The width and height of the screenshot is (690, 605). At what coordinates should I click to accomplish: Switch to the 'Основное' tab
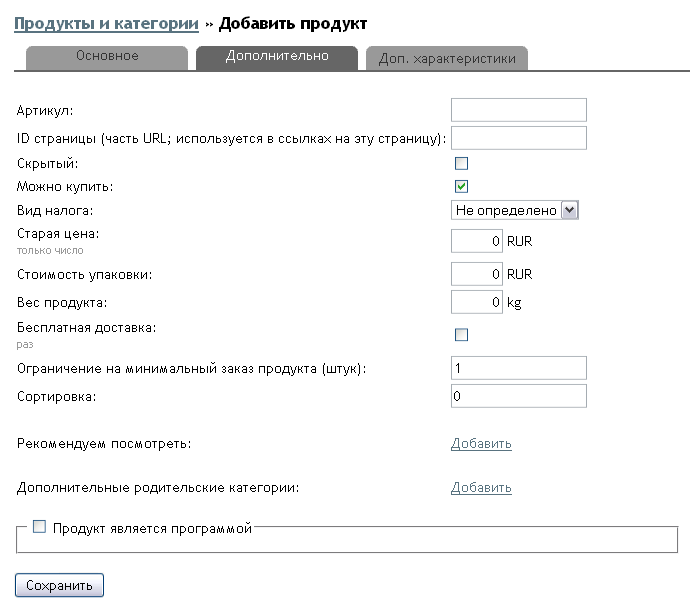pos(107,57)
